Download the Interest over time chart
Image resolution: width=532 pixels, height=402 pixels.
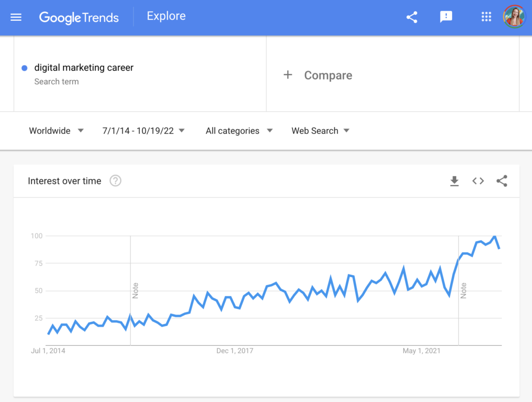point(455,181)
